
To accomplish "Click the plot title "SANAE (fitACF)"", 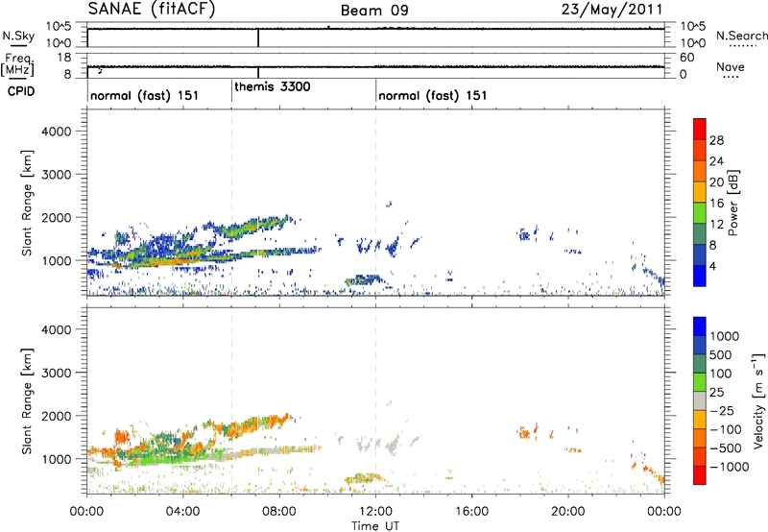I will (152, 10).
